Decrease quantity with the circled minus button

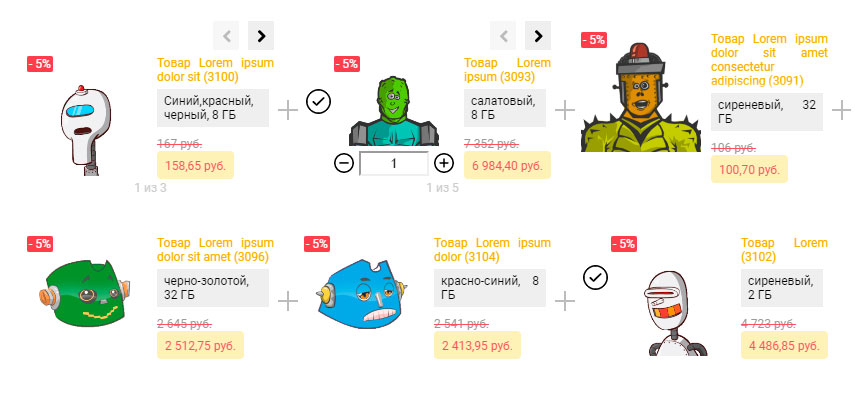[x=344, y=163]
